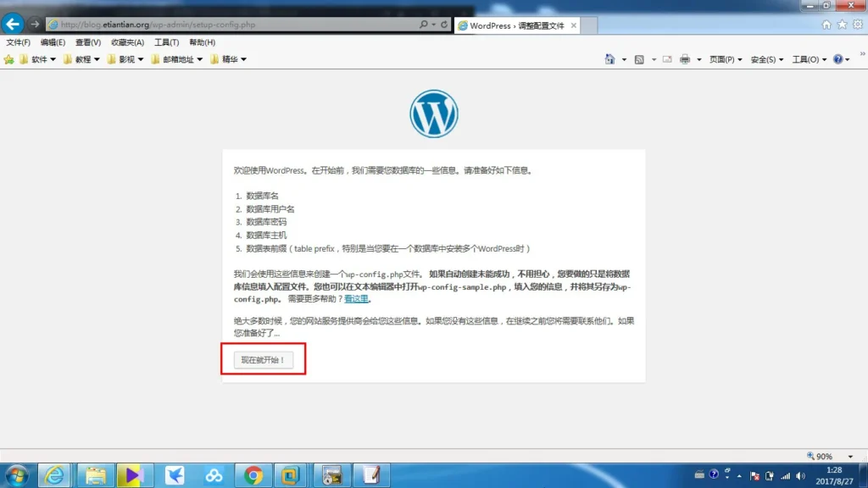The width and height of the screenshot is (868, 488).
Task: Click the favorites star icon at top right
Action: 842,25
